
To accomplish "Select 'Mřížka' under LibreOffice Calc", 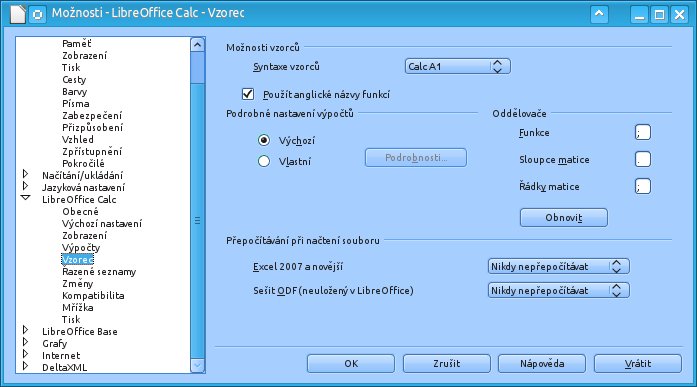I will pos(78,307).
